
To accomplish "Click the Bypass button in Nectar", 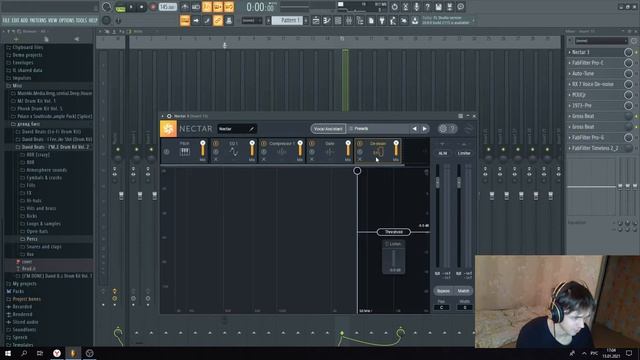I will [443, 291].
